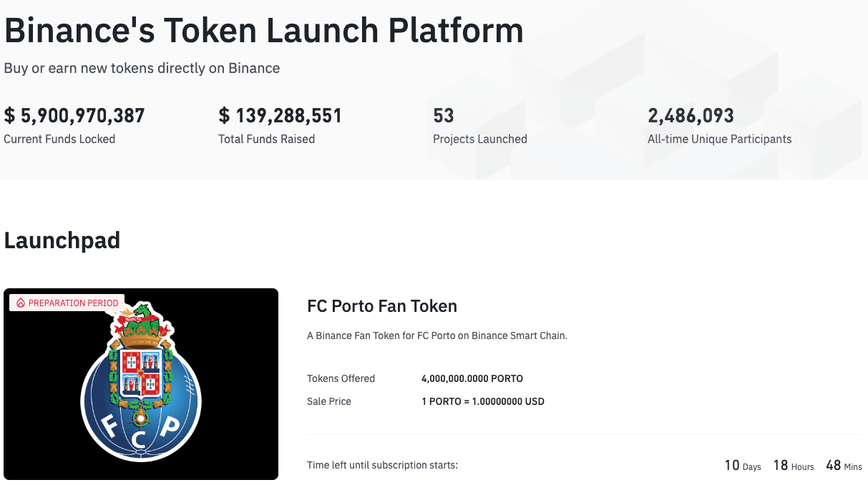
Task: Select the 4,000,000.0000 PORTO tokens value
Action: point(472,378)
